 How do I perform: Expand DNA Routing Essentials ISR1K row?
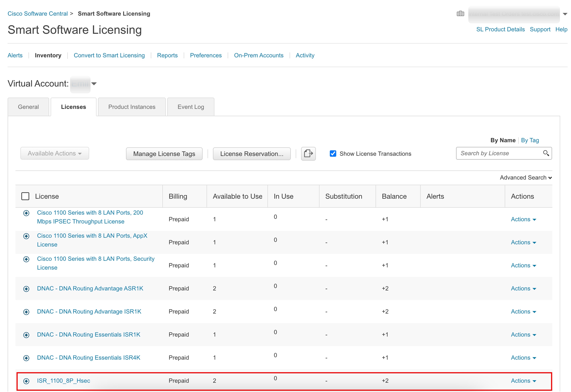(x=26, y=335)
